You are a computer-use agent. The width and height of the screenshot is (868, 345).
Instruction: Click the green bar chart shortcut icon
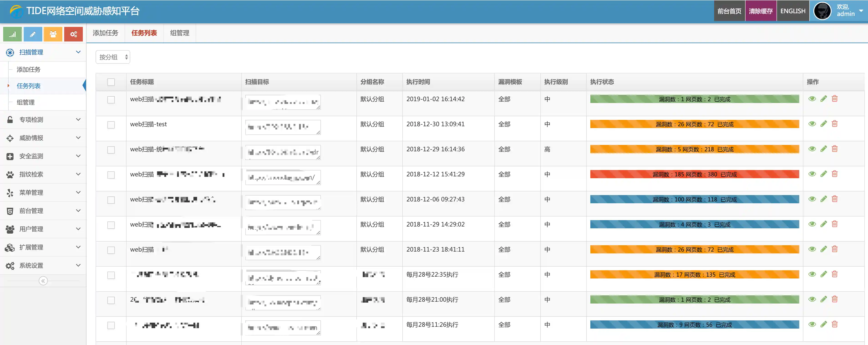[x=13, y=34]
